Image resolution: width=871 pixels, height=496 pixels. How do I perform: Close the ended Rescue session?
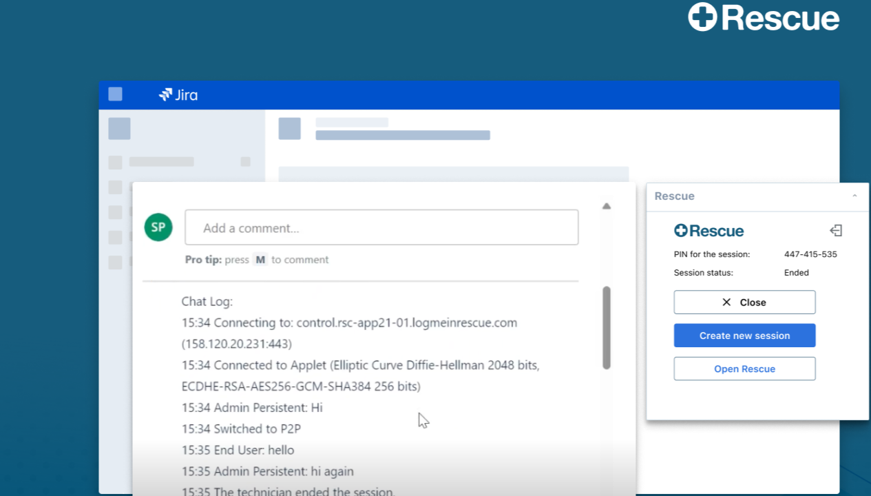click(744, 303)
